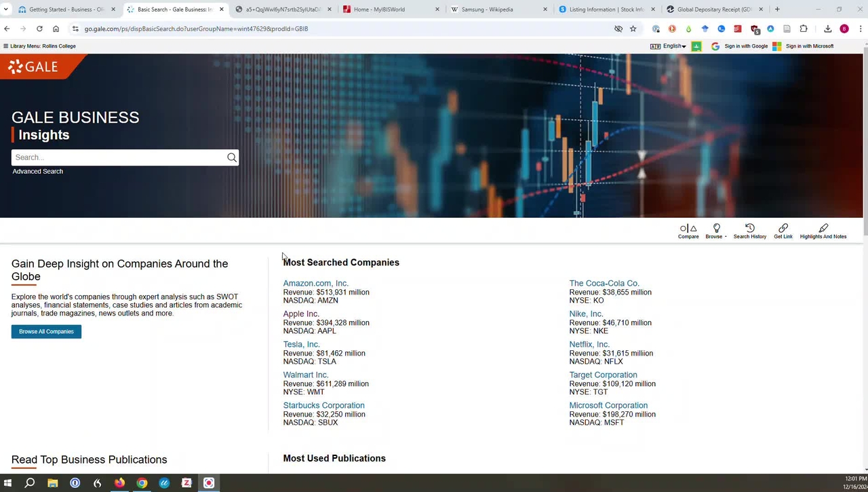
Task: Click the page vertical scrollbar
Action: coord(865,143)
